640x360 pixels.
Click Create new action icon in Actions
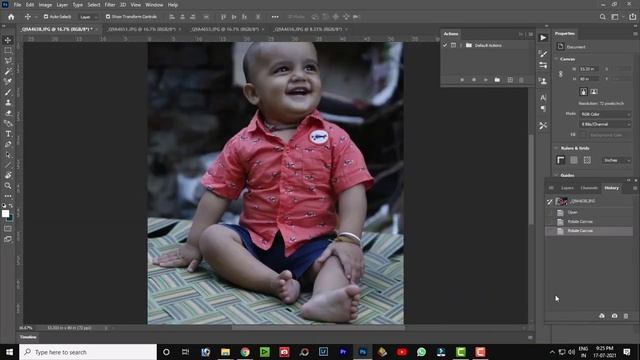point(510,80)
